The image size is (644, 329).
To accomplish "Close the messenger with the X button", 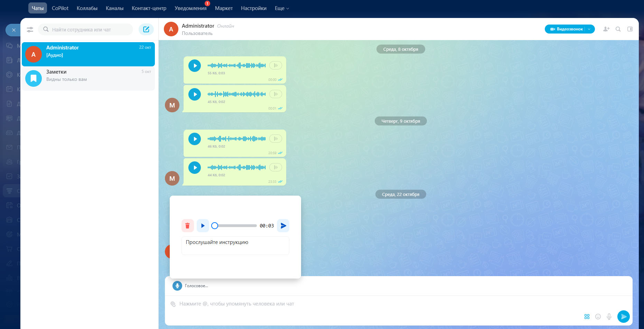I will click(13, 30).
